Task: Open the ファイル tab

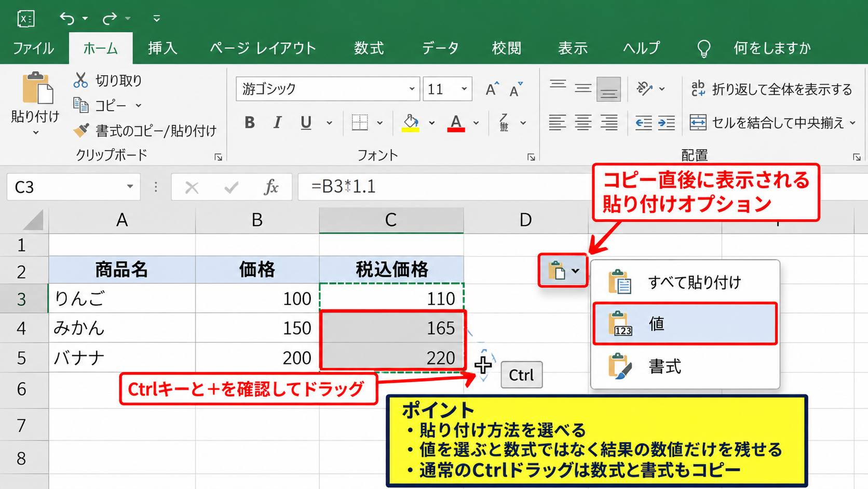Action: (x=33, y=48)
